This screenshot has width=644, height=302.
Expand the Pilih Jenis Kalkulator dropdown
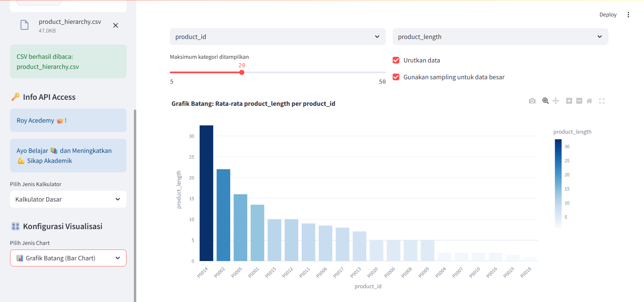click(68, 200)
